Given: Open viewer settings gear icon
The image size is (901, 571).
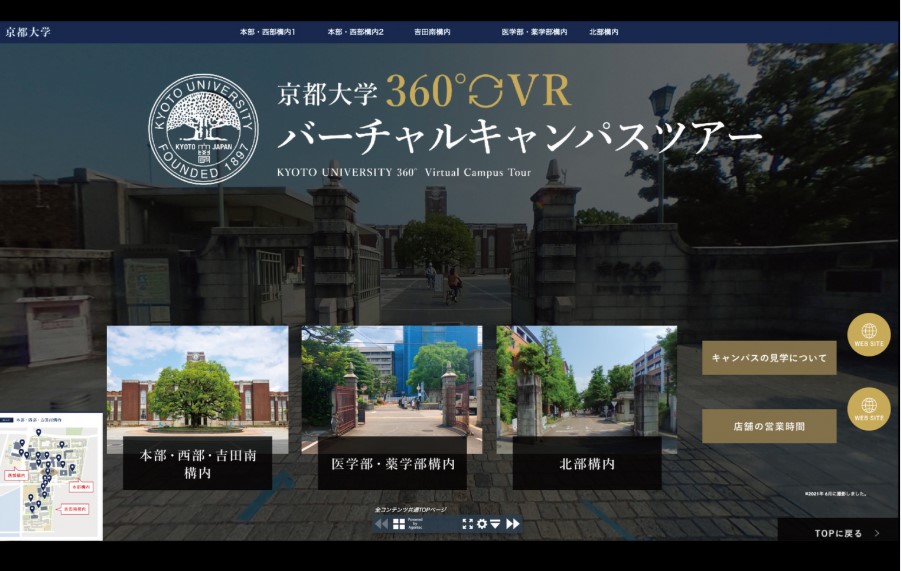Looking at the screenshot, I should point(482,524).
